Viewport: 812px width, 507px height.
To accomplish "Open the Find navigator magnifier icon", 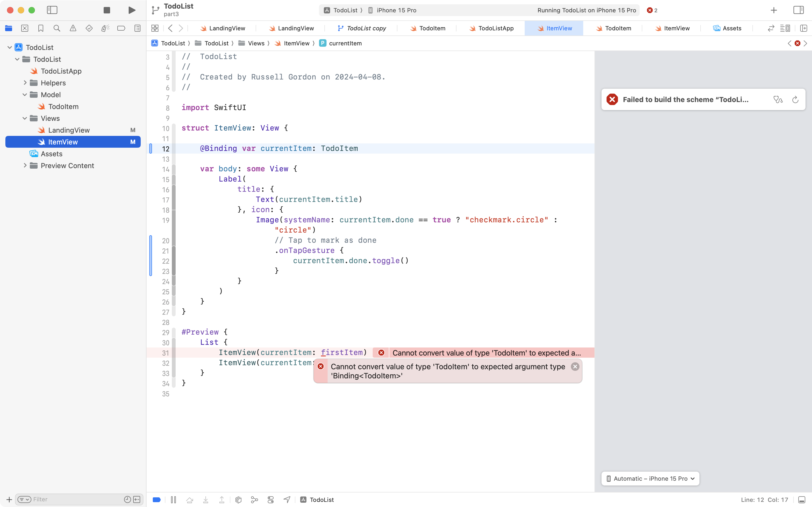I will [57, 28].
